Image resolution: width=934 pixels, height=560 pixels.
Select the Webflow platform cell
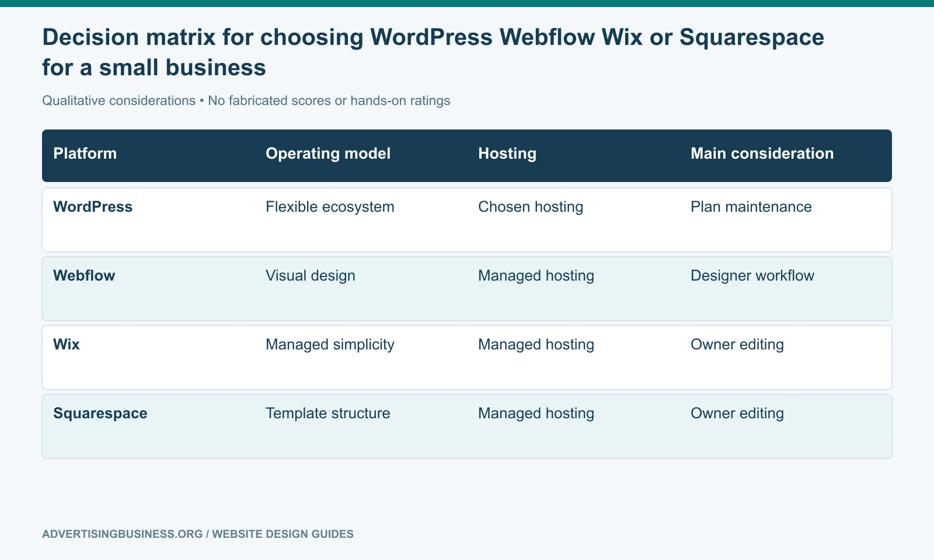tap(84, 275)
